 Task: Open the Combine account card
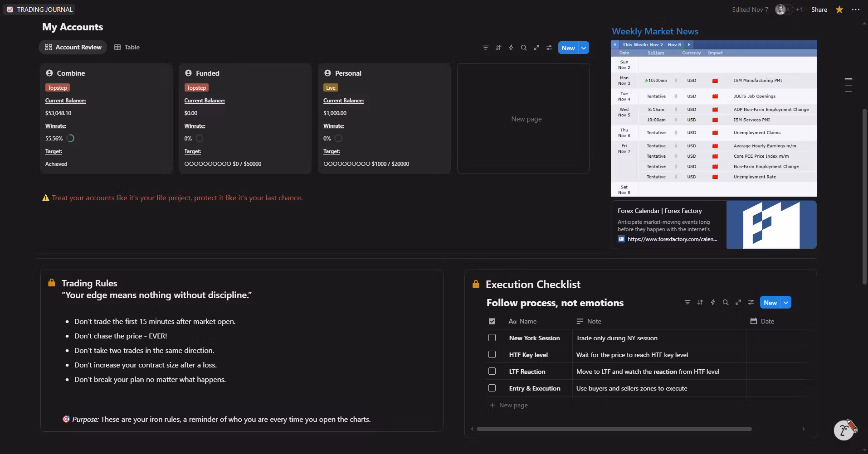pos(71,73)
